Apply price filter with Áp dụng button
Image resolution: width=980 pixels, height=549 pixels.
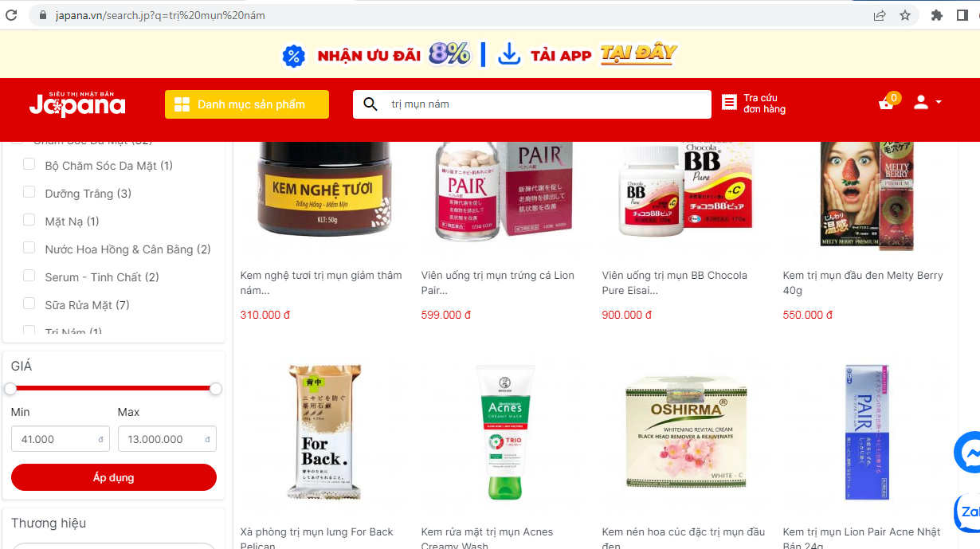114,477
